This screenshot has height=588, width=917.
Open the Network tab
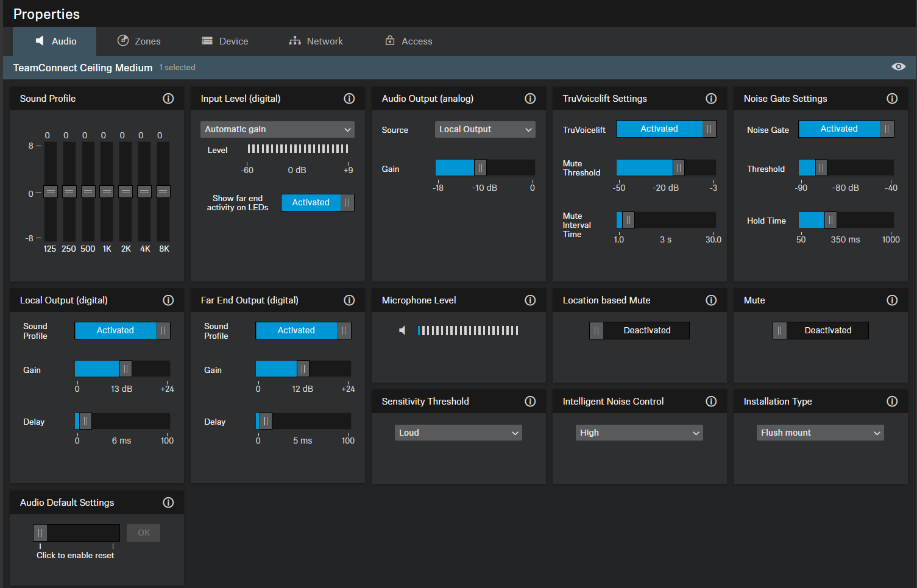pos(316,41)
